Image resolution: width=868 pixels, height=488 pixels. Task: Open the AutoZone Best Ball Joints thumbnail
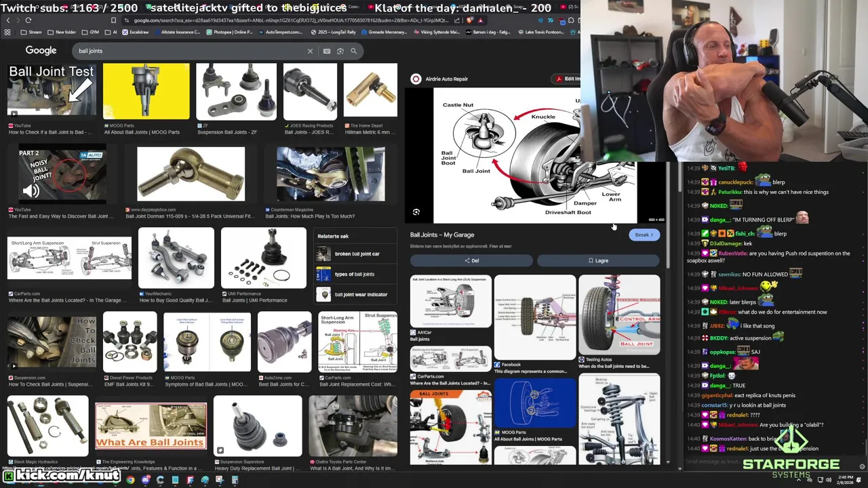click(x=284, y=342)
